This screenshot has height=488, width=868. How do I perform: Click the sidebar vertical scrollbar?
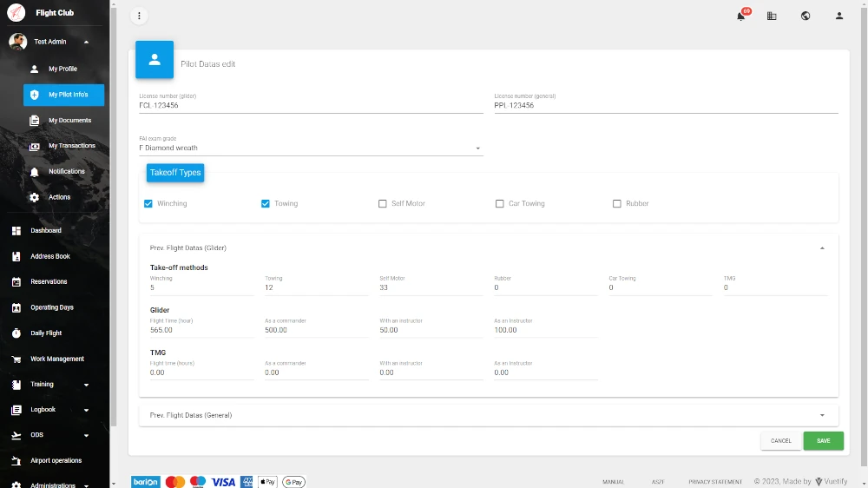(x=113, y=217)
